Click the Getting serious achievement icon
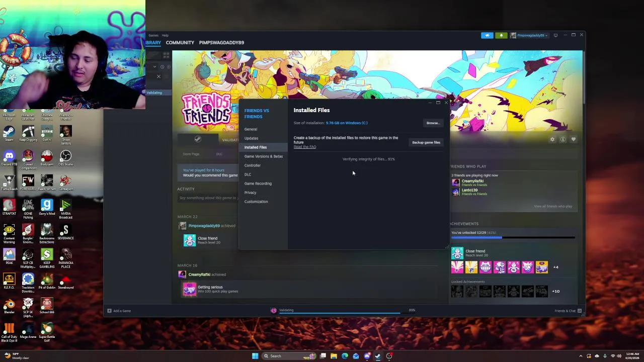This screenshot has width=644, height=362. [190, 289]
